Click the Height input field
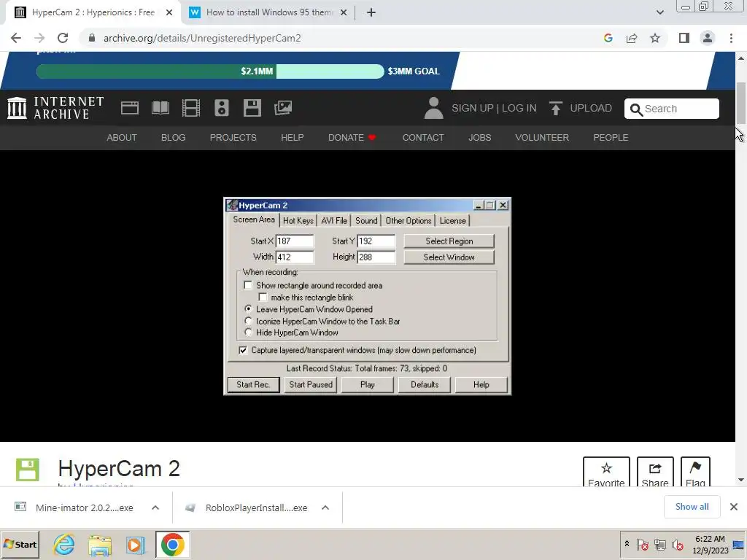This screenshot has height=560, width=747. point(376,257)
